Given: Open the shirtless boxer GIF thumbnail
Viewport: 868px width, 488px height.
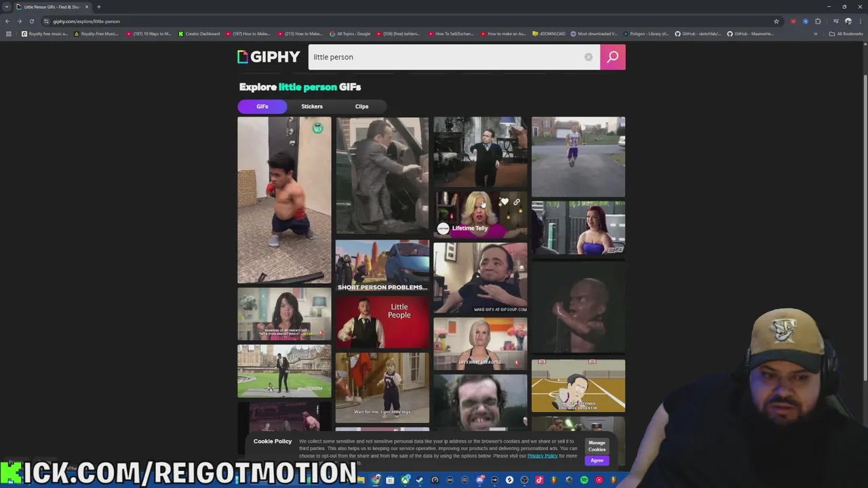Looking at the screenshot, I should click(x=284, y=200).
